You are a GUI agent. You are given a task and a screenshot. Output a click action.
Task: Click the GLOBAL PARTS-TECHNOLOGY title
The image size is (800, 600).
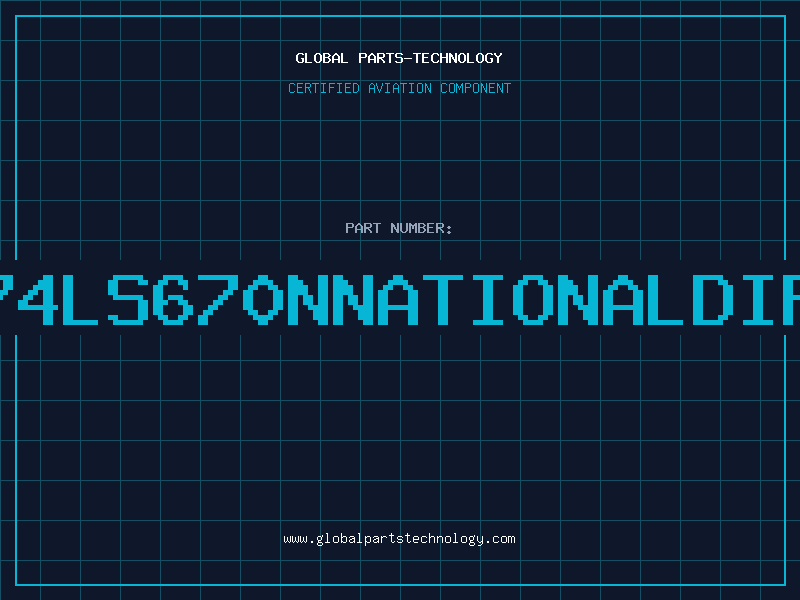(399, 58)
